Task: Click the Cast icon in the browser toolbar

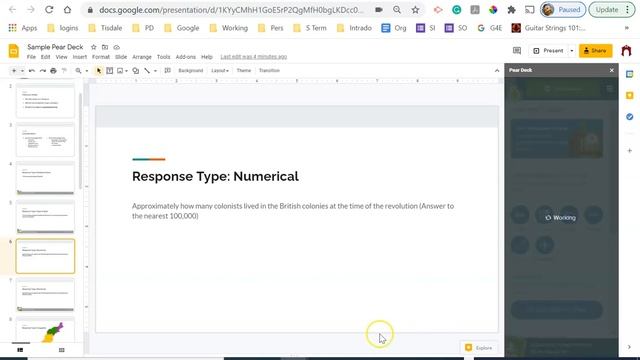Action: (529, 10)
